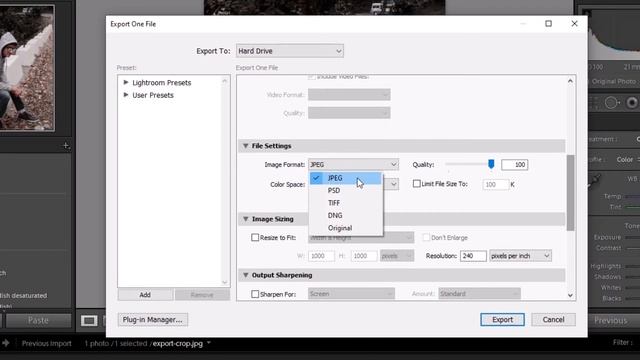Click the Previous Import text
640x360 pixels.
[x=47, y=343]
